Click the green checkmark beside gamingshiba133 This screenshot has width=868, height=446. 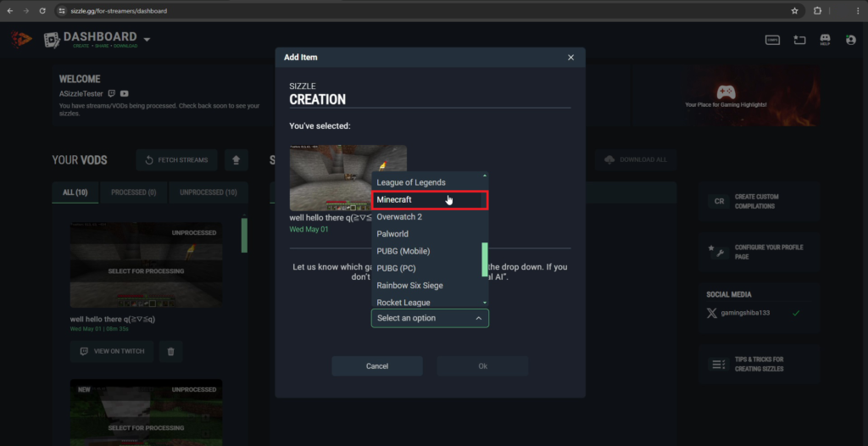pyautogui.click(x=796, y=313)
